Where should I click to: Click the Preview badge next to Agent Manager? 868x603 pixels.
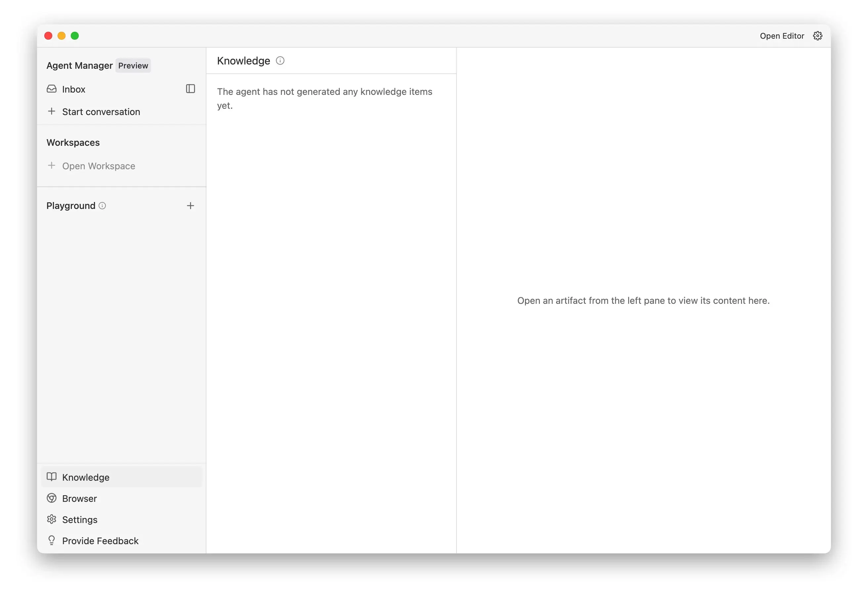pyautogui.click(x=133, y=66)
